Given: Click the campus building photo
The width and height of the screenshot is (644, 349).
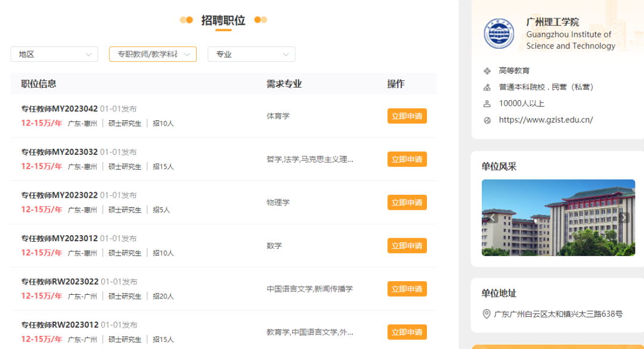Looking at the screenshot, I should pyautogui.click(x=558, y=218).
